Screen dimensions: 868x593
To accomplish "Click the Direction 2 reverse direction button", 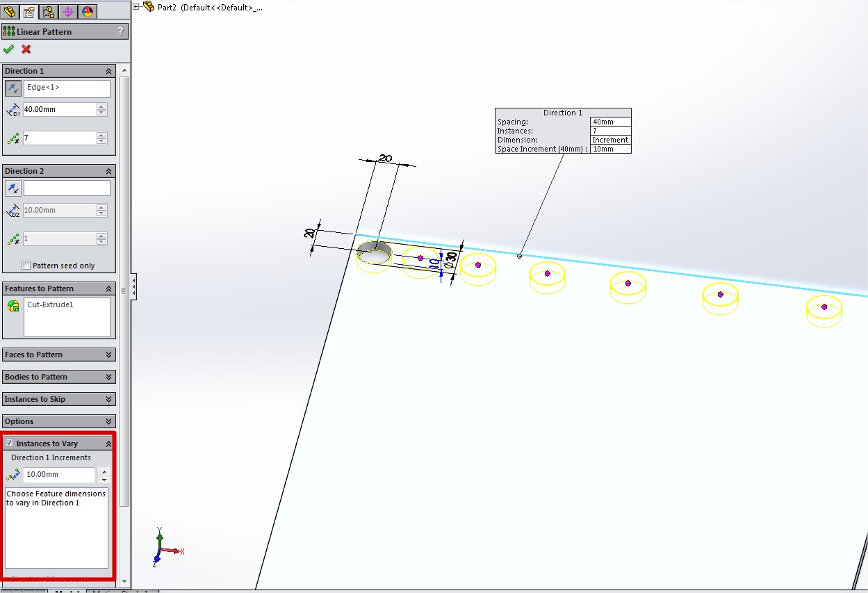I will pos(13,188).
